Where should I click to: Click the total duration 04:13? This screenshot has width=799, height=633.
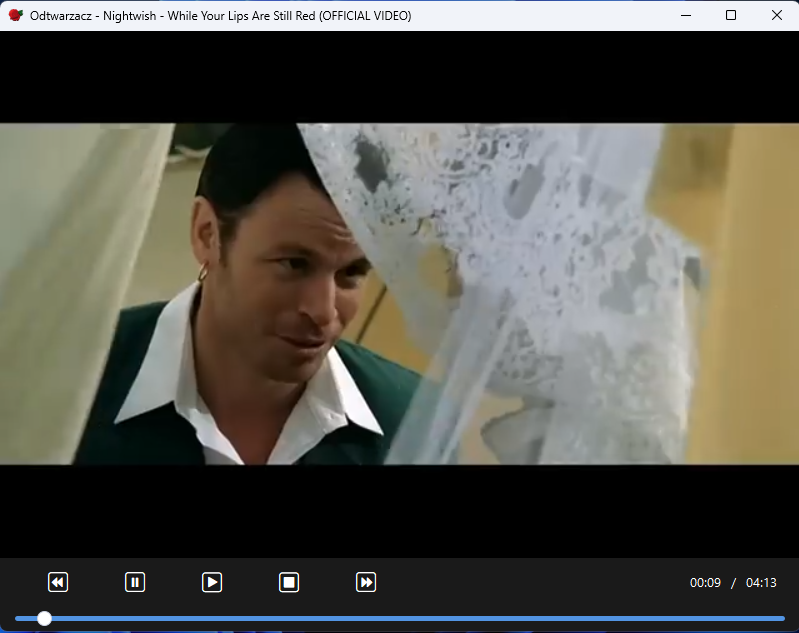pyautogui.click(x=761, y=583)
